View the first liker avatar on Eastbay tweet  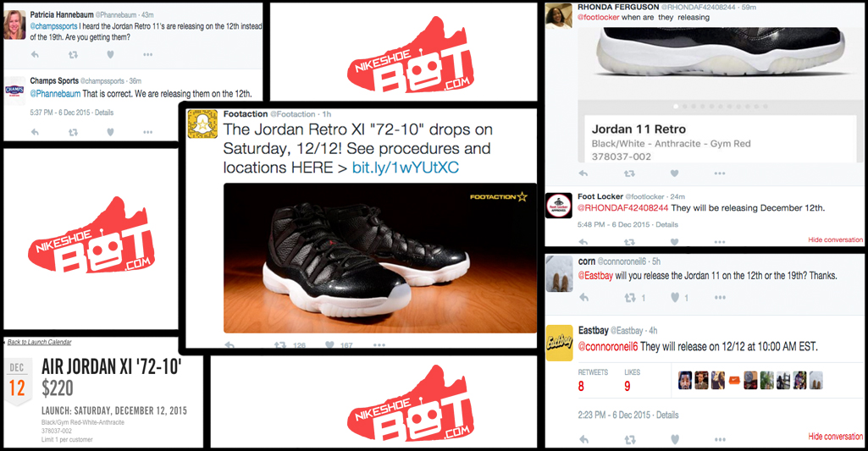point(685,380)
